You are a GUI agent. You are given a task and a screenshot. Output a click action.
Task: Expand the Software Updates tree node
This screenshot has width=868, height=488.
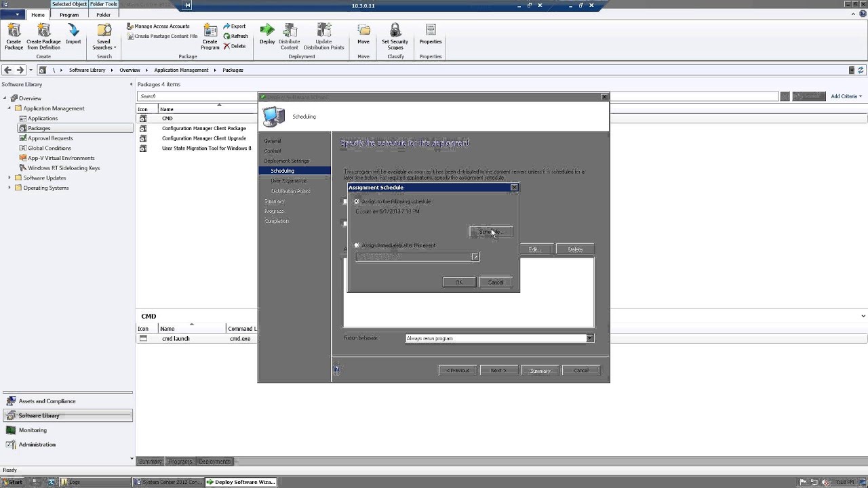pos(9,178)
